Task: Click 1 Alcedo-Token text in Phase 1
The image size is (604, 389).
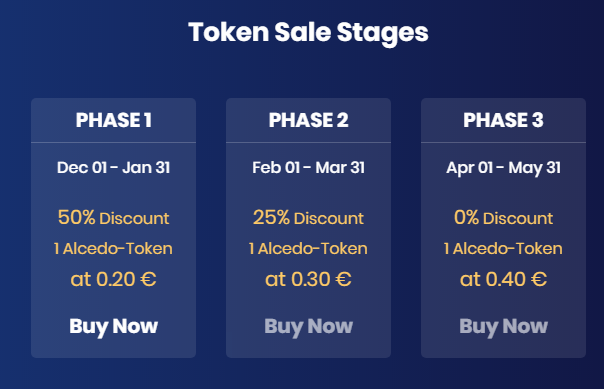Action: (114, 248)
